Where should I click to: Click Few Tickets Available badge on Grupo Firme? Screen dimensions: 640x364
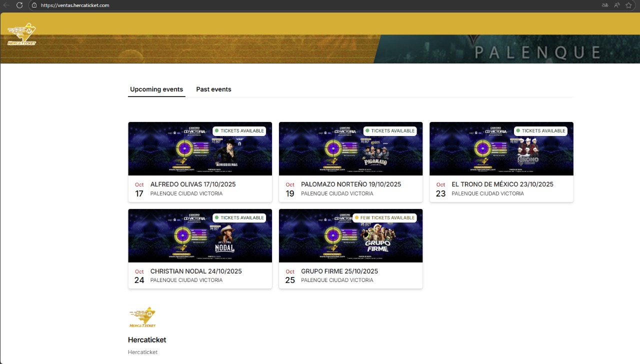pyautogui.click(x=384, y=218)
